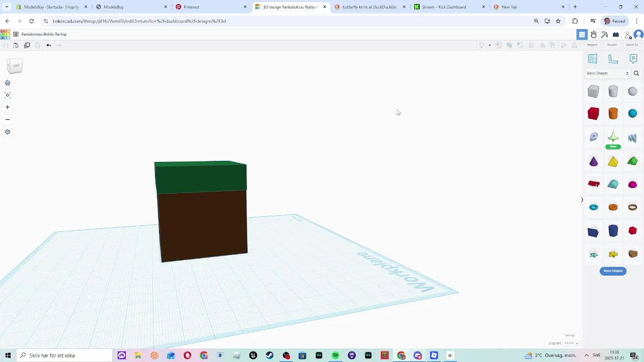
Task: Open the user profile avatar
Action: tap(638, 34)
